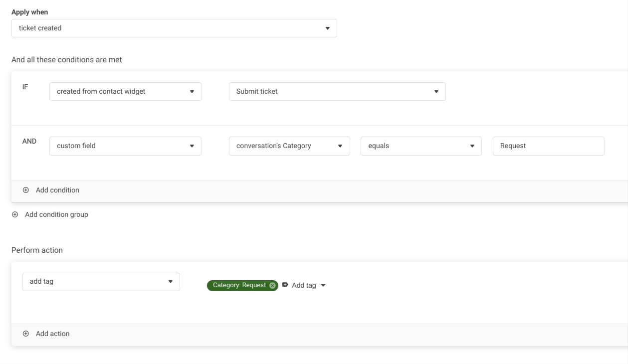Click the tag icon next to Add tag
The height and width of the screenshot is (364, 628).
(285, 285)
